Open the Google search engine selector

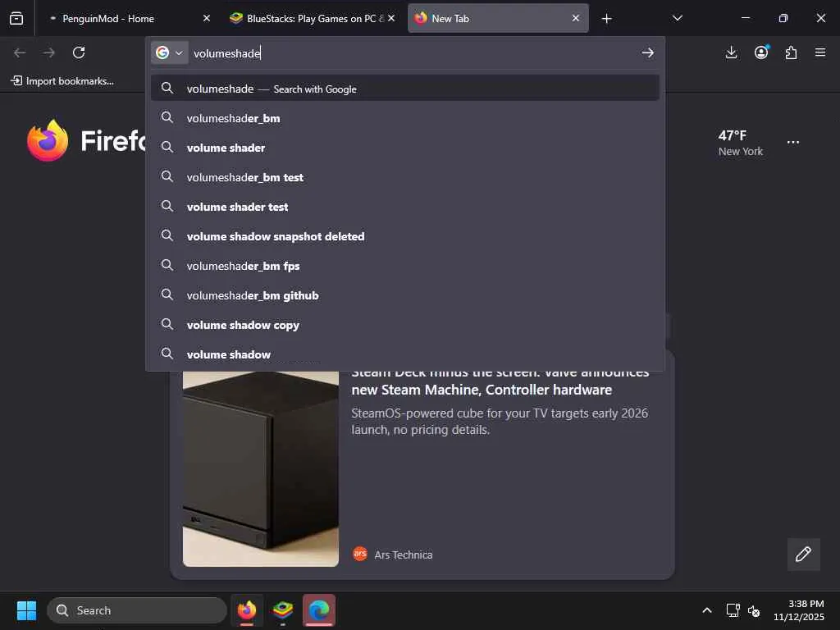coord(169,52)
